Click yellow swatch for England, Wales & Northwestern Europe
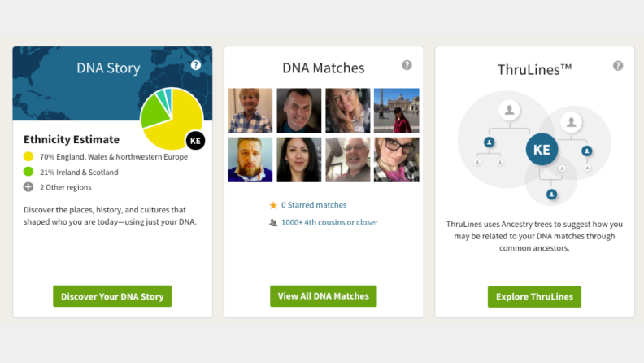This screenshot has width=644, height=363. 28,156
